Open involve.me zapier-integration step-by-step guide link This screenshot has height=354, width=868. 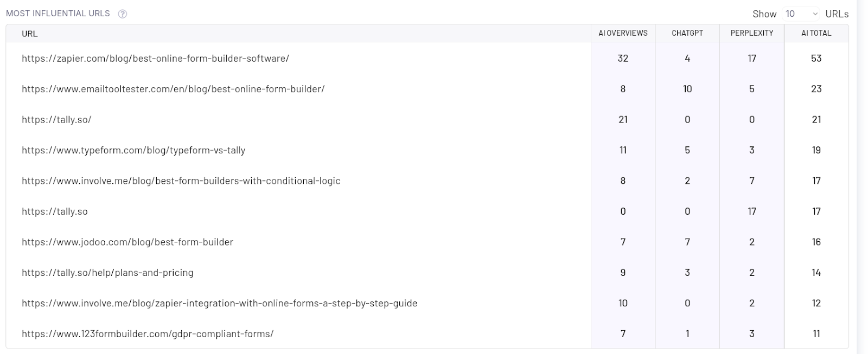[x=220, y=304]
